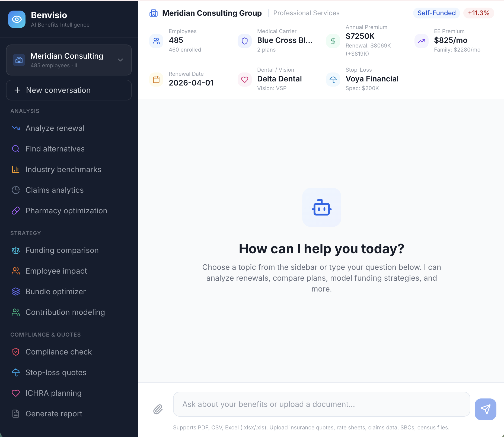Image resolution: width=504 pixels, height=437 pixels.
Task: Click the Meridian Consulting Group title
Action: pyautogui.click(x=212, y=13)
